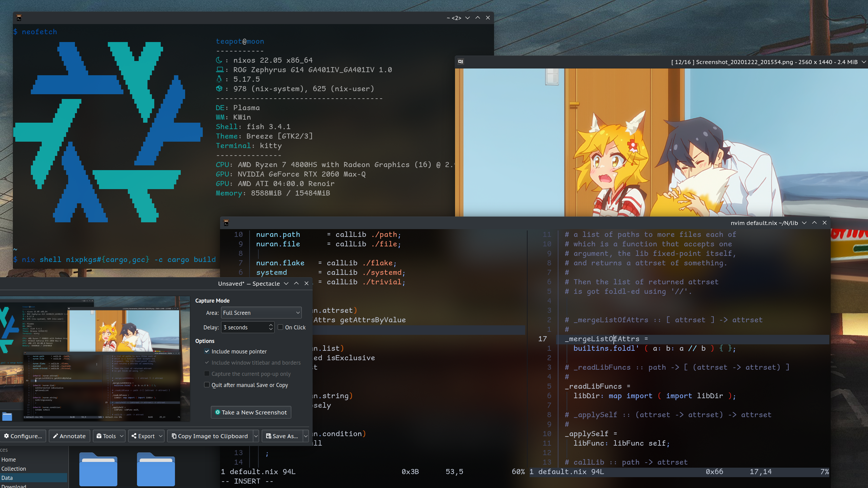Click the image viewer window titlebar icon
Image resolution: width=868 pixels, height=488 pixels.
pos(460,62)
